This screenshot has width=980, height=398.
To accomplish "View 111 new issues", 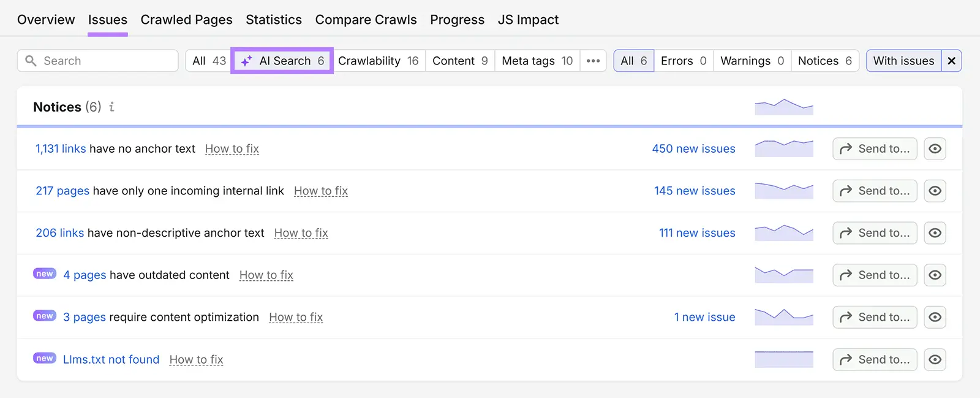I will [x=697, y=233].
